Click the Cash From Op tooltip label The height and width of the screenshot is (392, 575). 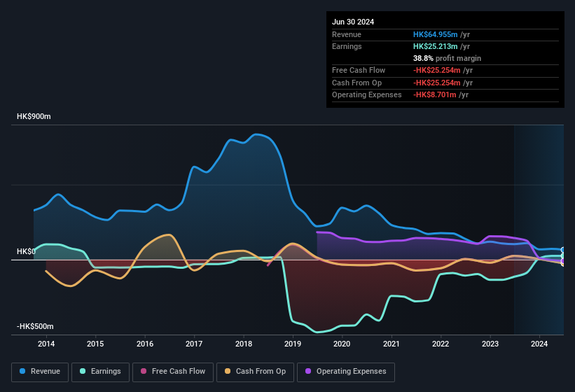[356, 83]
